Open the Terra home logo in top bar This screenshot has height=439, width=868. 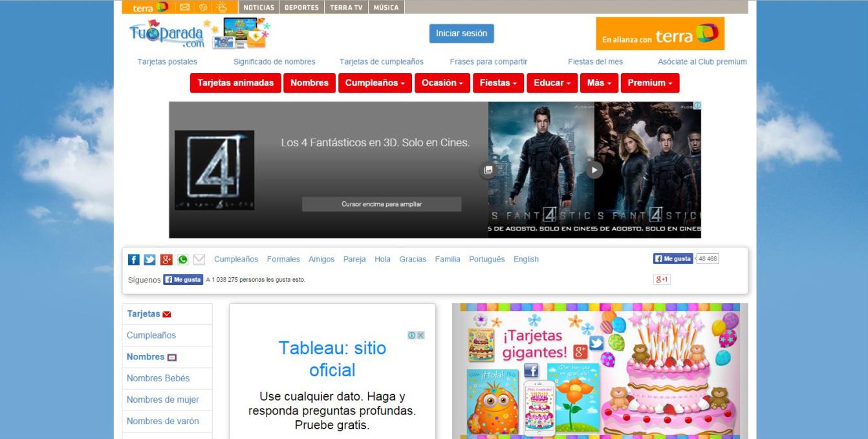tap(149, 7)
